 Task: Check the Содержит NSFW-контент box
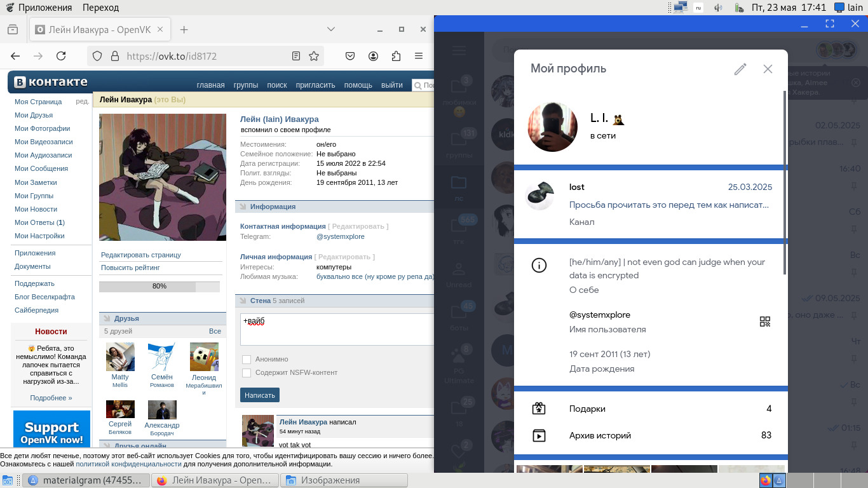coord(247,373)
